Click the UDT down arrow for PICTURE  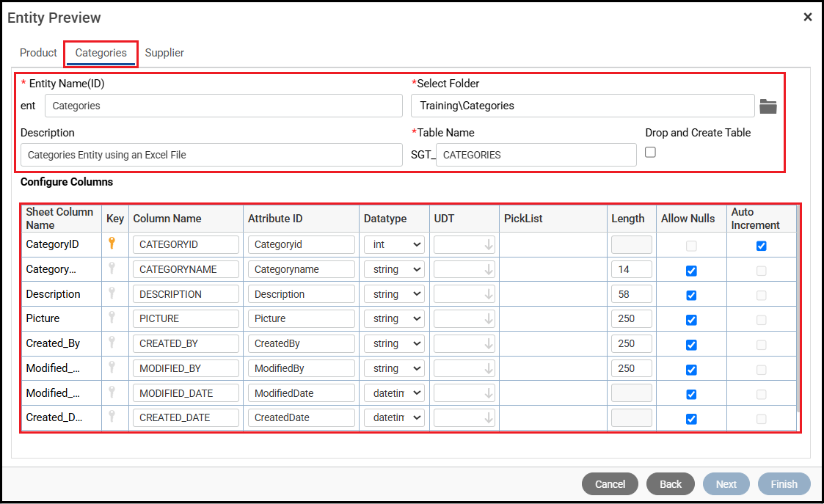click(489, 319)
